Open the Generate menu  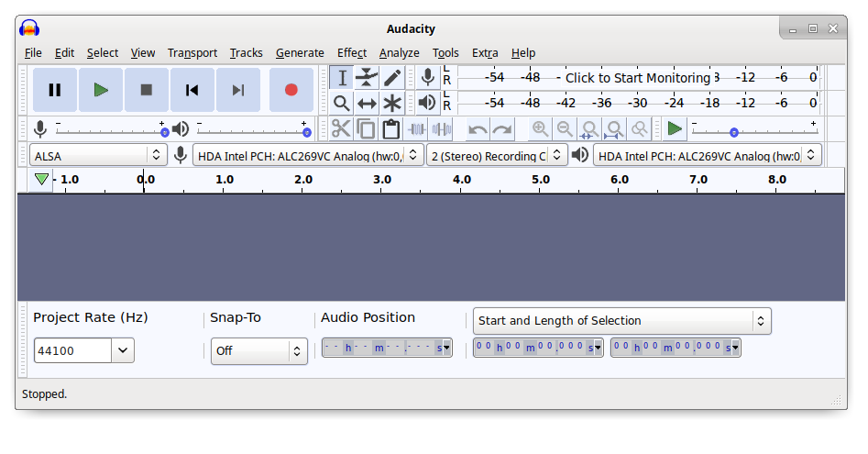tap(300, 52)
